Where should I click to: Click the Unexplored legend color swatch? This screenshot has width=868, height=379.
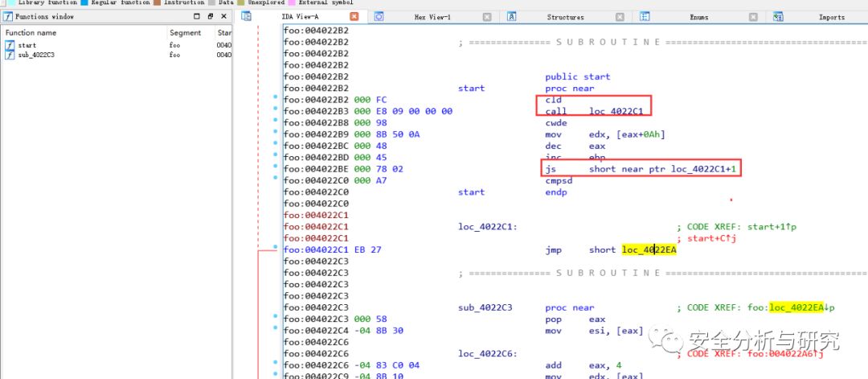click(241, 2)
